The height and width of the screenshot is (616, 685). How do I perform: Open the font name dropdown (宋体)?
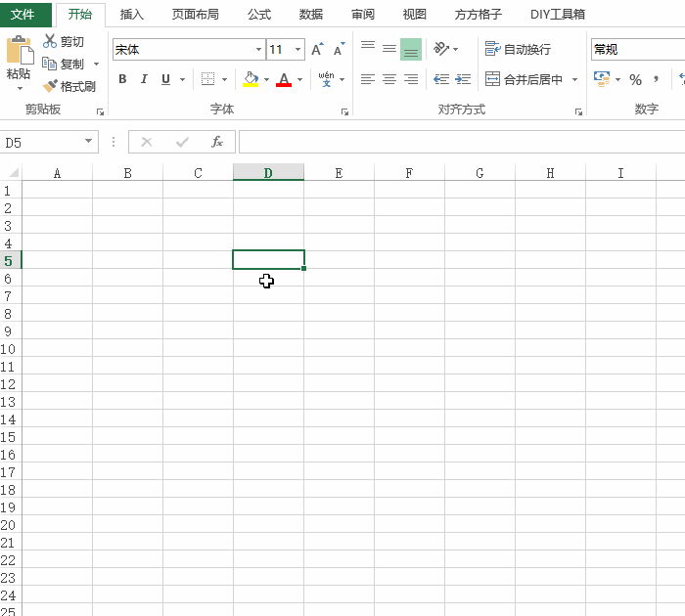259,49
